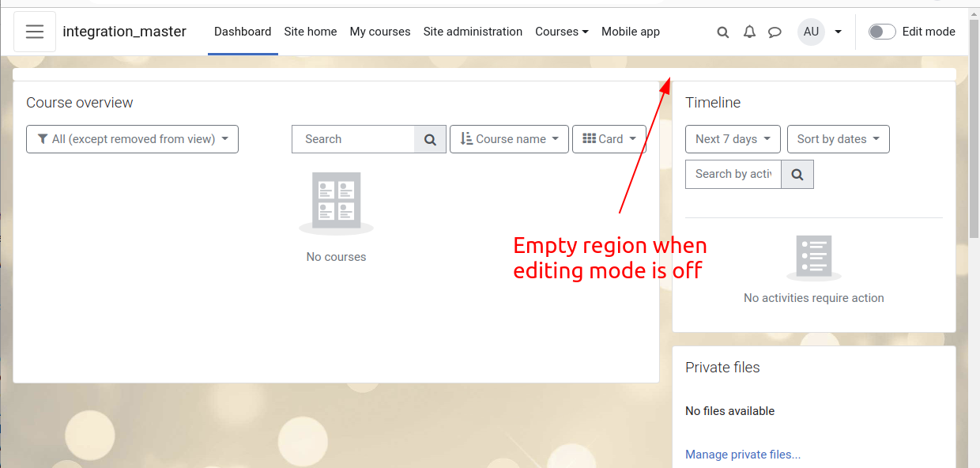Open the Card display dropdown
Image resolution: width=980 pixels, height=468 pixels.
tap(609, 139)
